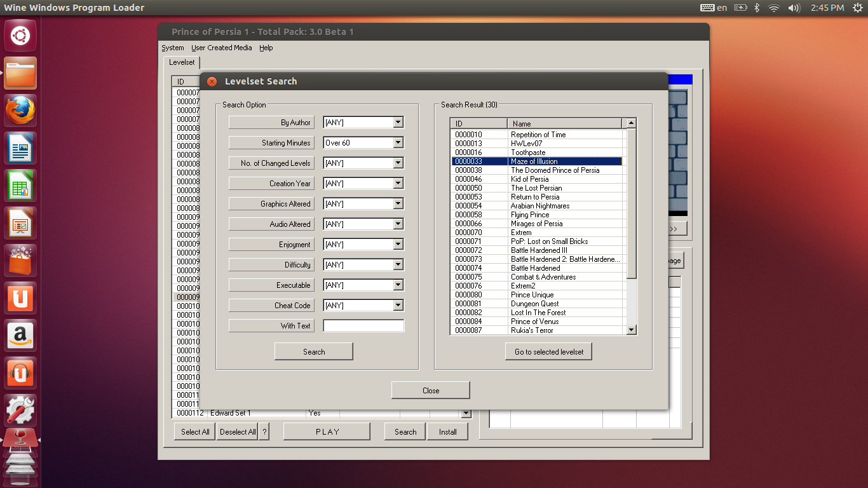The width and height of the screenshot is (868, 488).
Task: Close Levelset Search dialog with red X
Action: click(212, 81)
